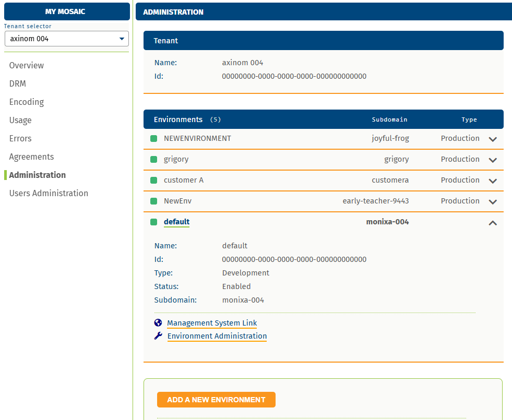
Task: Expand customer A environment chevron
Action: pos(492,181)
